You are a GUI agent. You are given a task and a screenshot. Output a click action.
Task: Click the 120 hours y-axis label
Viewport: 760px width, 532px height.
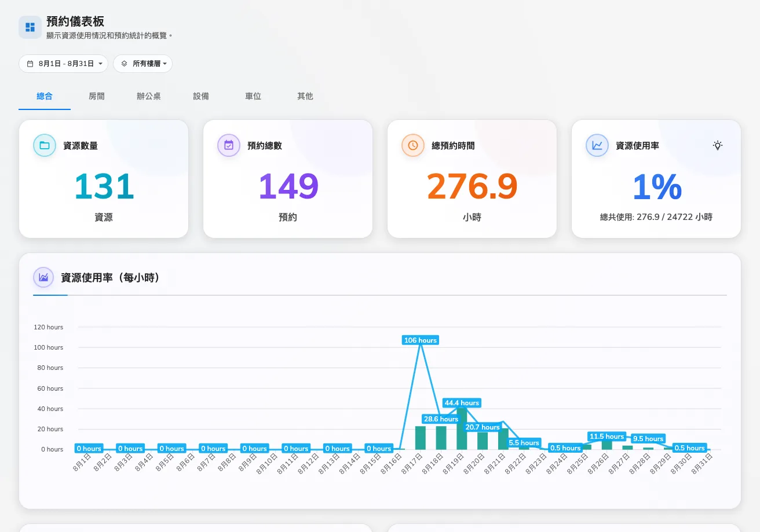48,327
